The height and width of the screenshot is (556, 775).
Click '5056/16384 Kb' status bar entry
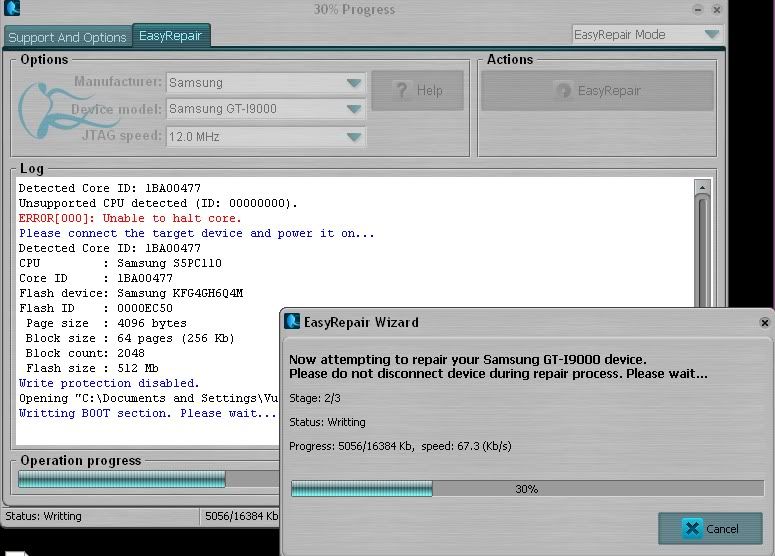[x=242, y=516]
